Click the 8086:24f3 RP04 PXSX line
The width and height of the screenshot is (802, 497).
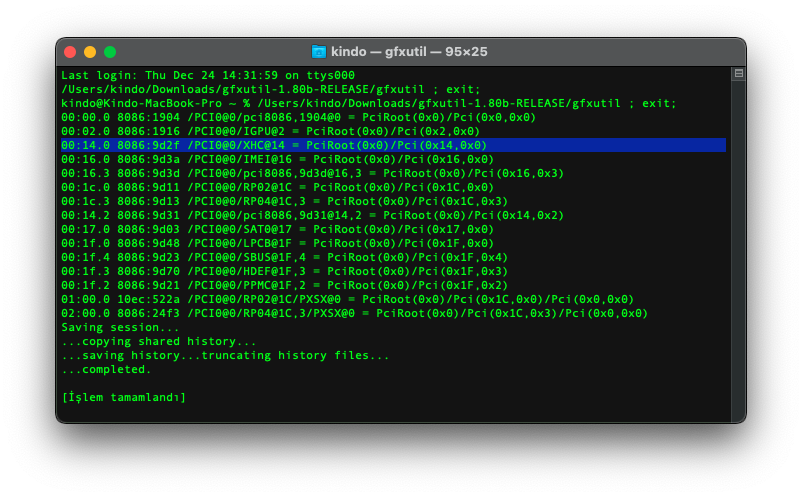[354, 313]
